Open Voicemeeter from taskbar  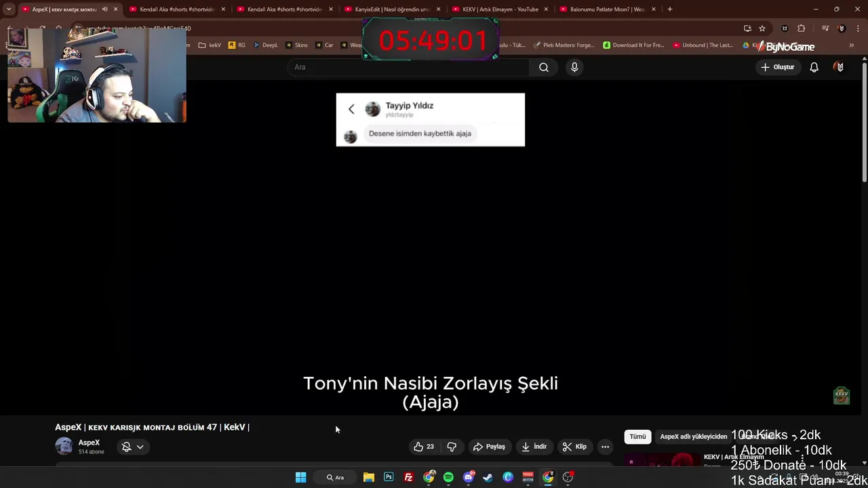pyautogui.click(x=528, y=477)
